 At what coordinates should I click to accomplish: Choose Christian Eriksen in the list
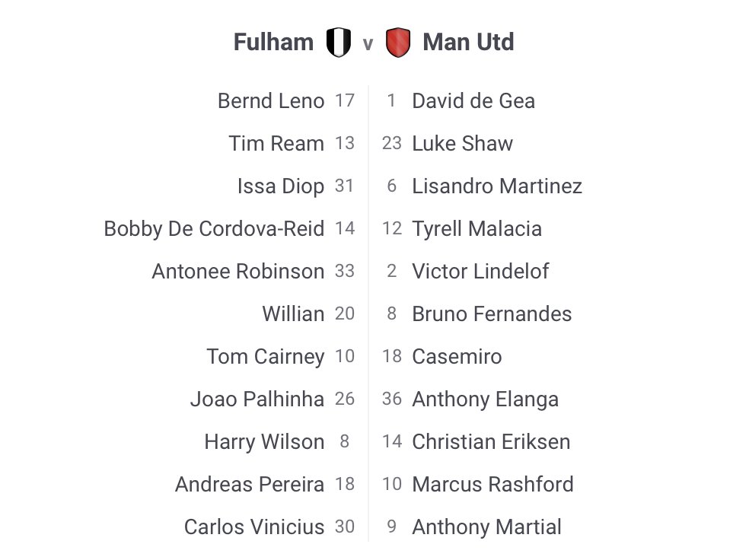490,442
